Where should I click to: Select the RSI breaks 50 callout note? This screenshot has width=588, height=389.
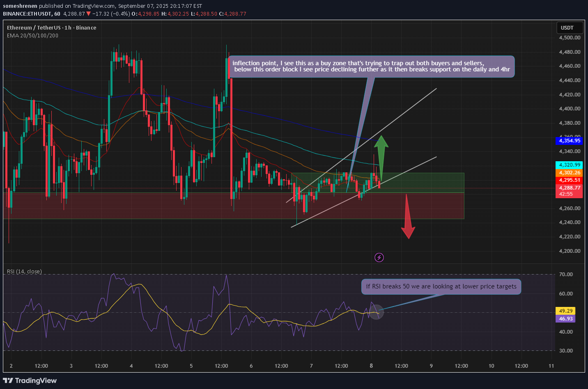tap(441, 286)
